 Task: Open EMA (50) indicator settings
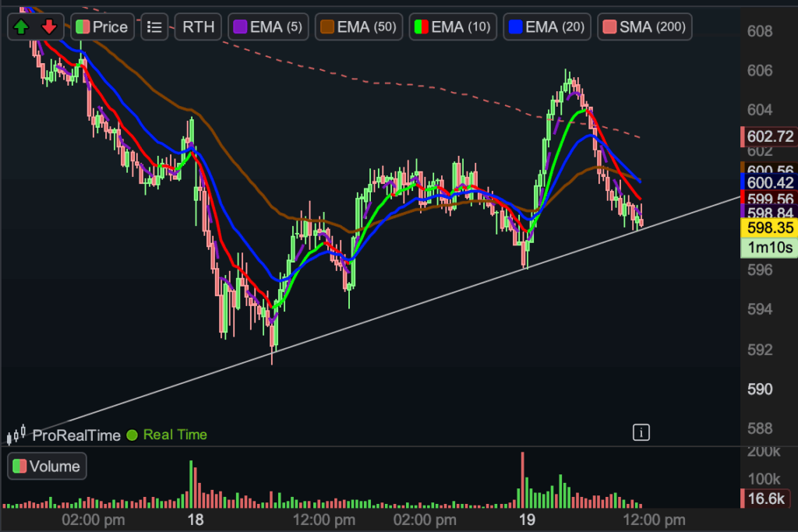coord(358,27)
